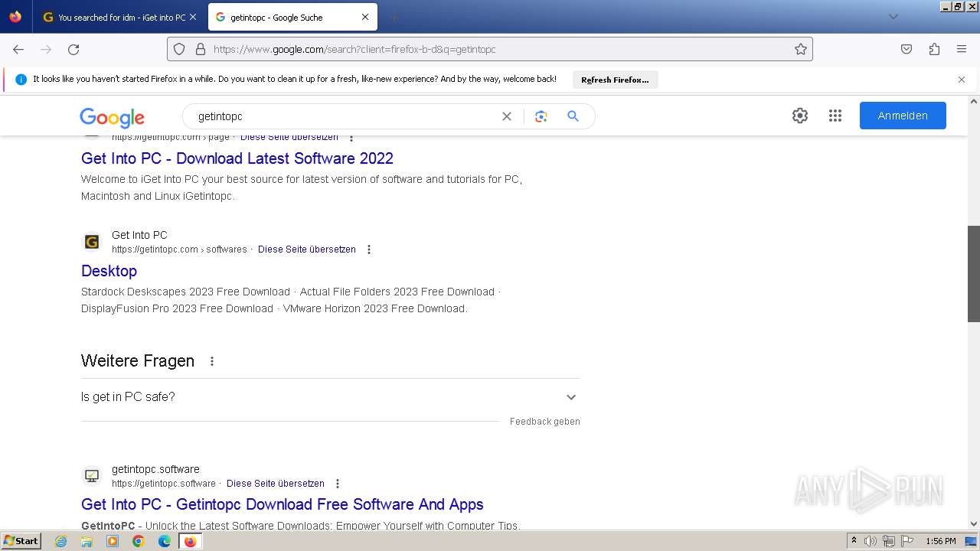This screenshot has height=551, width=980.
Task: Clear the Google search box text
Action: tap(506, 116)
